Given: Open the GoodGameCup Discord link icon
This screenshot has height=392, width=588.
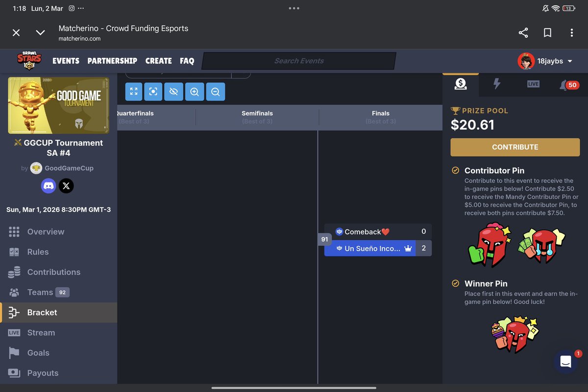Looking at the screenshot, I should point(48,185).
